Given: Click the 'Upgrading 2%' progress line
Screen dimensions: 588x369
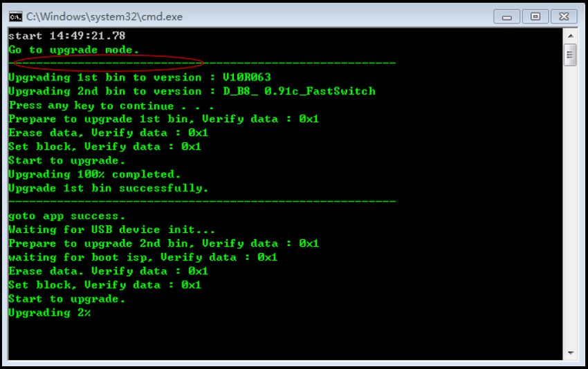Looking at the screenshot, I should click(x=50, y=313).
